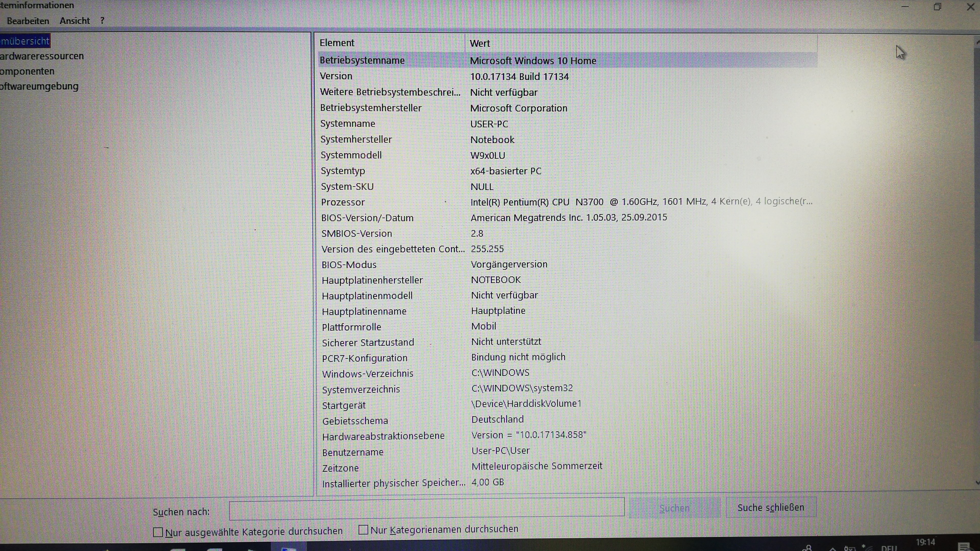Enable 'Nur Kategorienamen durchsuchen' checkbox
Image resolution: width=980 pixels, height=551 pixels.
point(363,529)
